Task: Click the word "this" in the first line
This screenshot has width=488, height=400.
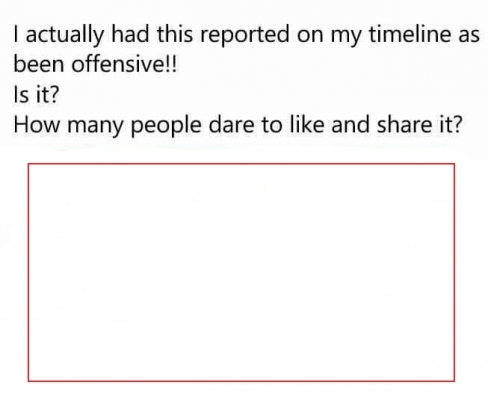Action: [175, 34]
